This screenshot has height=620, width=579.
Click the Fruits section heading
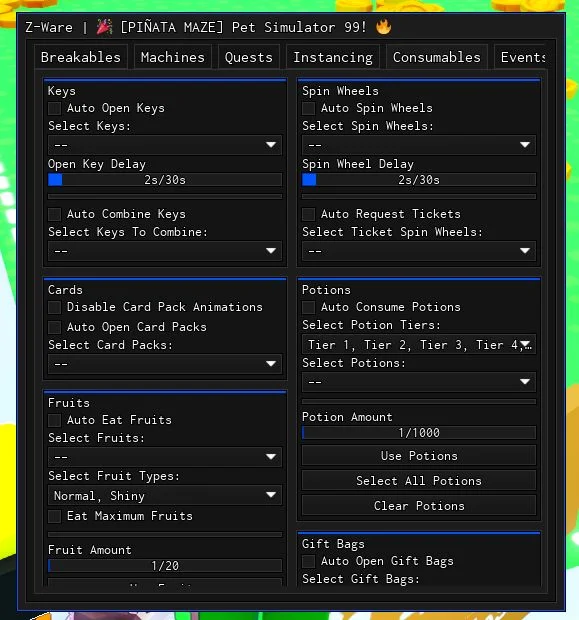click(69, 403)
